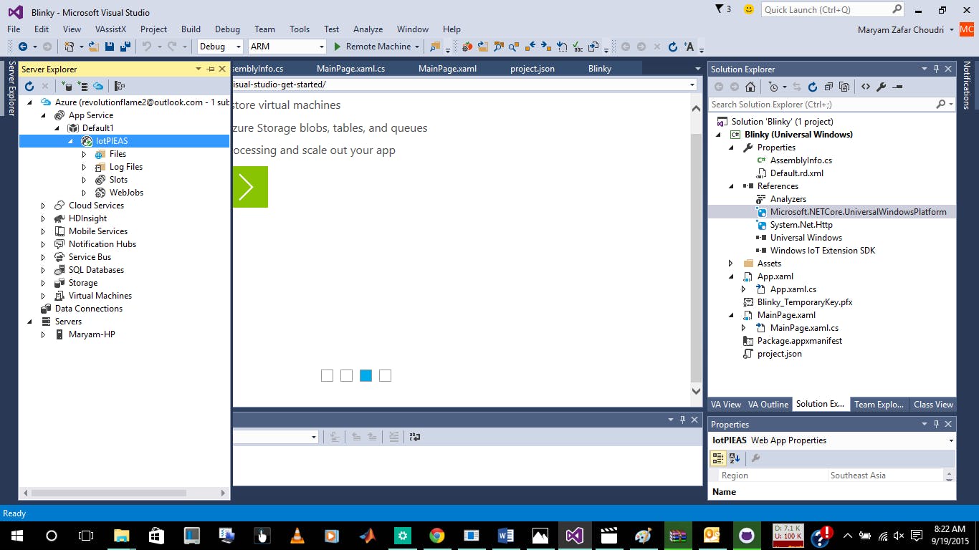Viewport: 979px width, 560px height.
Task: Select the third highlighted carousel indicator square
Action: pos(366,376)
